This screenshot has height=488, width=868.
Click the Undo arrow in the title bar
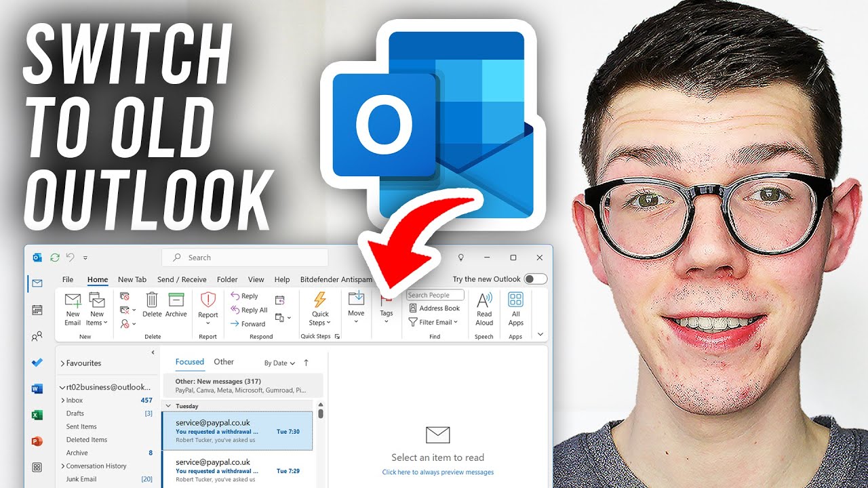70,258
